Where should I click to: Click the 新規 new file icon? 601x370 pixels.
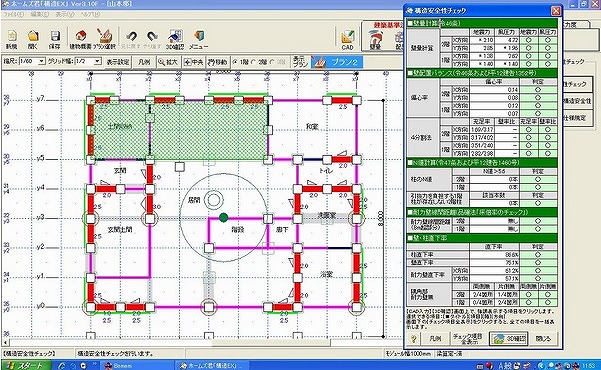pos(12,39)
